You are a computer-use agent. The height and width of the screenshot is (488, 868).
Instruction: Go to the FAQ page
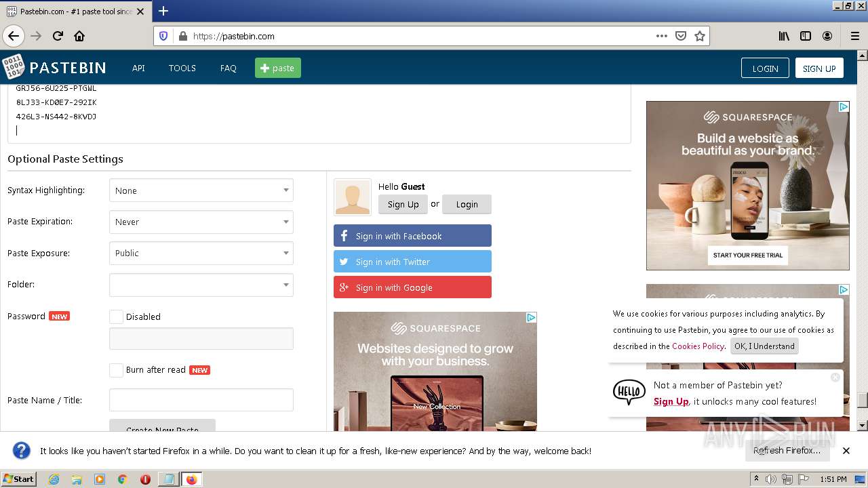[229, 68]
